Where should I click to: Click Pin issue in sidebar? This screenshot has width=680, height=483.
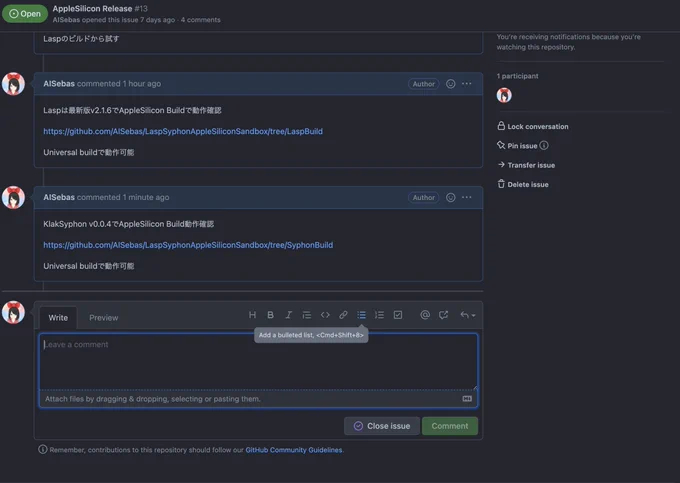point(517,146)
